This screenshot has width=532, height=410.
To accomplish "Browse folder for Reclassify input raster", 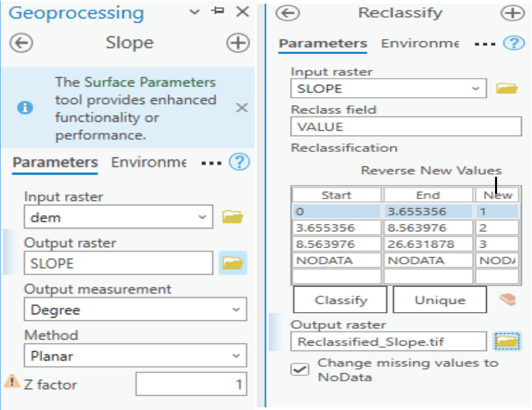I will coord(507,88).
